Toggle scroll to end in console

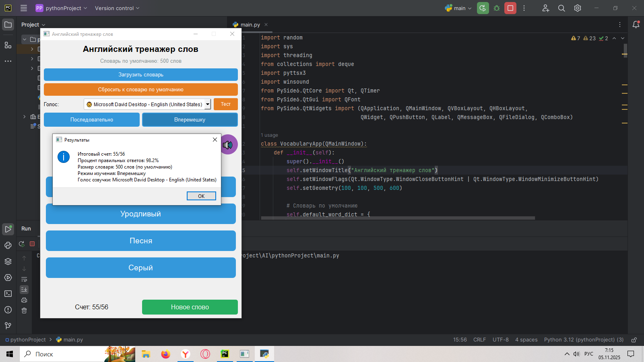point(24,290)
